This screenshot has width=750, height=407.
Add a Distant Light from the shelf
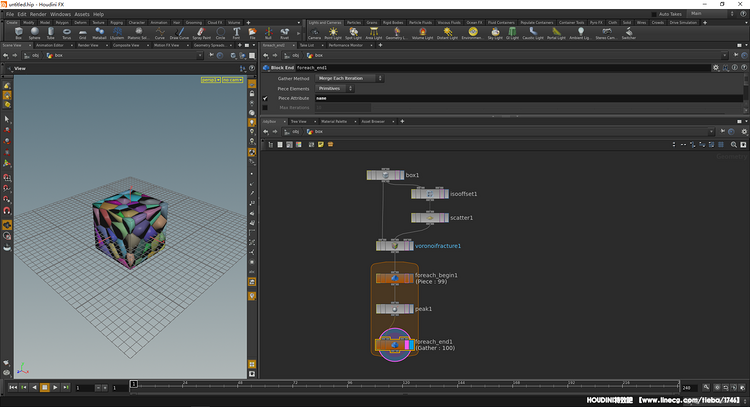pyautogui.click(x=447, y=33)
